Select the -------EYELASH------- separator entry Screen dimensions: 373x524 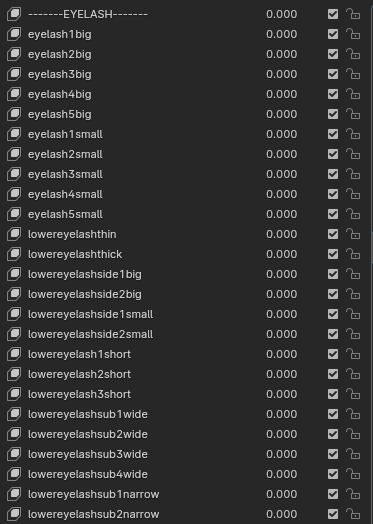pos(88,14)
